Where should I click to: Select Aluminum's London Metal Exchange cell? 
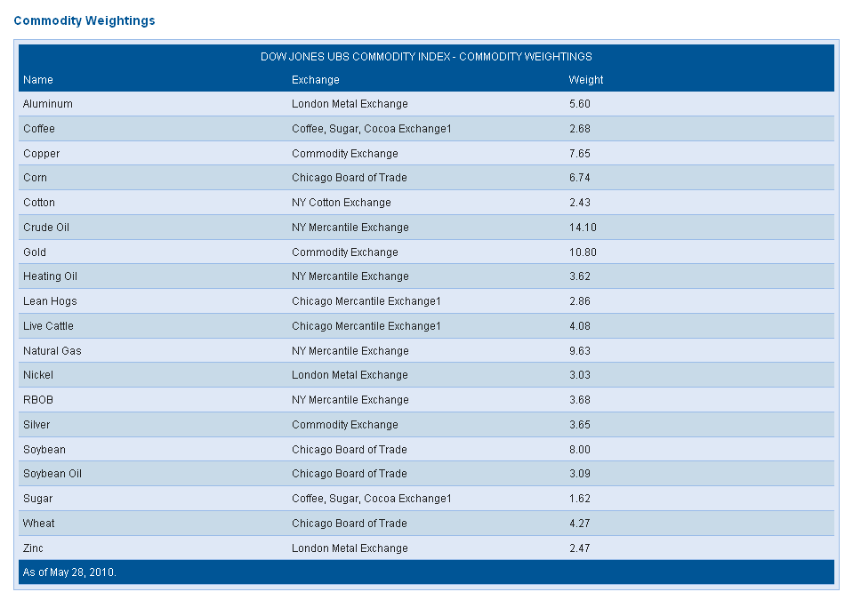350,104
